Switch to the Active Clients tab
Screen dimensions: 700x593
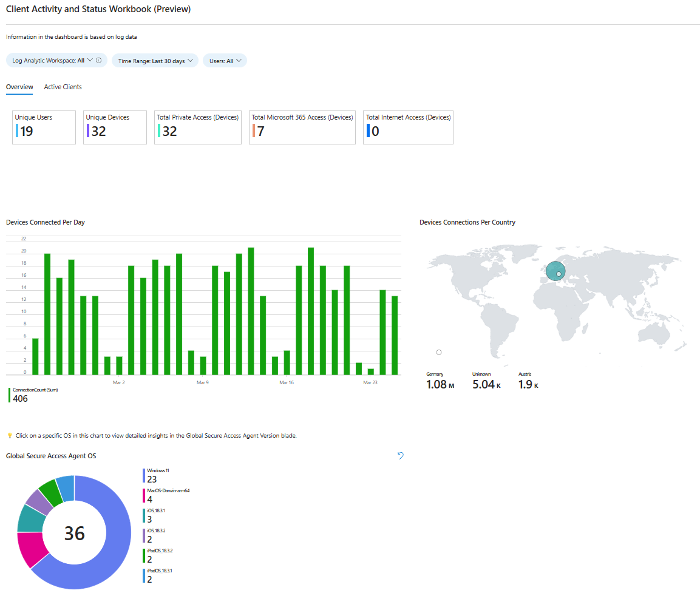pyautogui.click(x=63, y=86)
